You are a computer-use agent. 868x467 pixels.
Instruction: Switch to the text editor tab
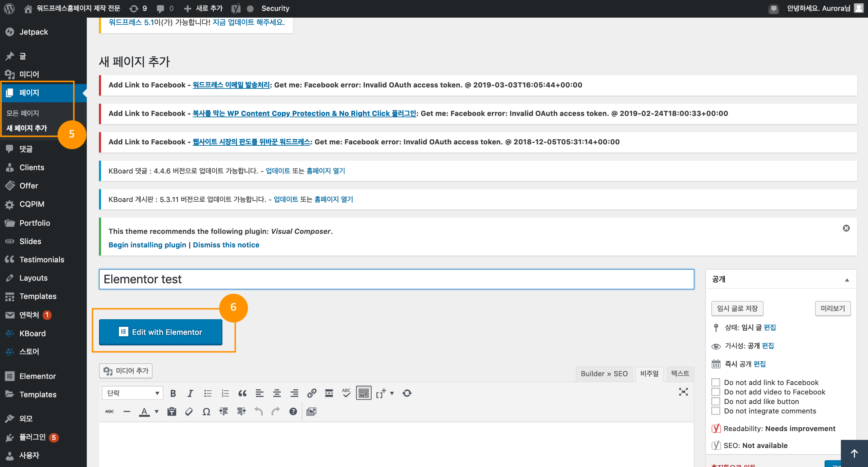tap(680, 373)
